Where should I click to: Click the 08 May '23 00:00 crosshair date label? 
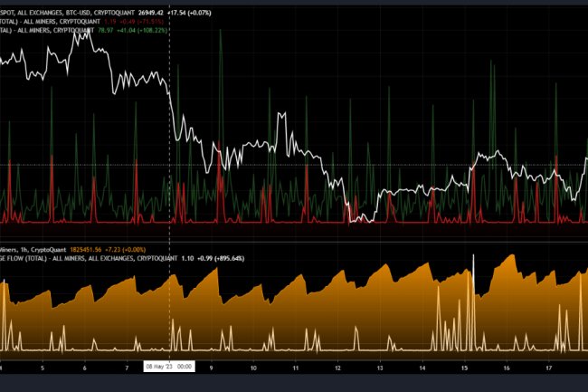169,367
